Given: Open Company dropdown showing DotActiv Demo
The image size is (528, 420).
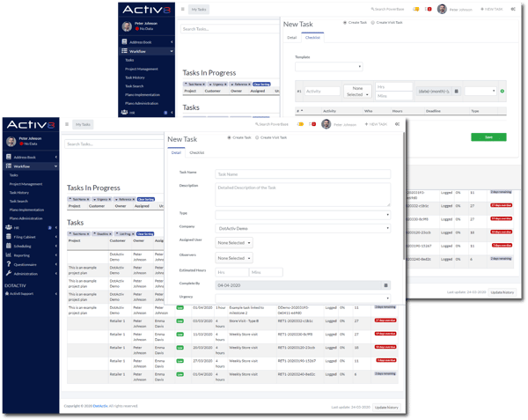Looking at the screenshot, I should pos(303,228).
